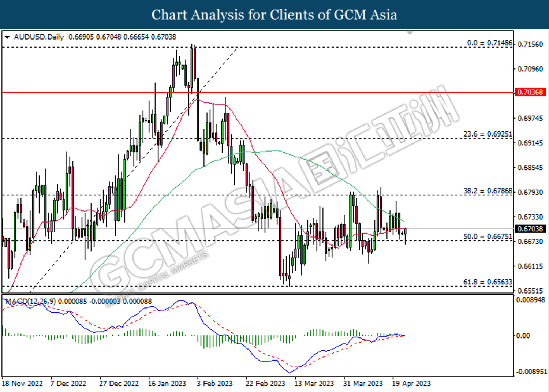This screenshot has height=392, width=549.
Task: Click the Fibonacci label 61.8 = 0.65633
Action: point(488,282)
